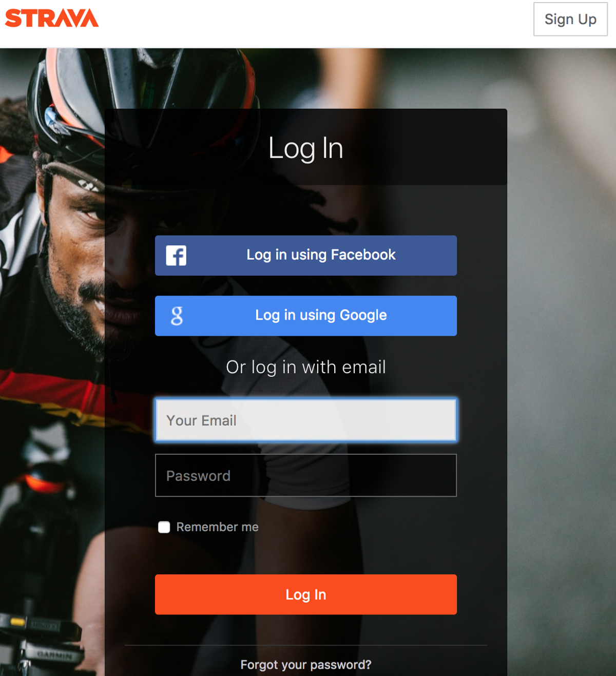
Task: Click the Facebook "f" icon
Action: 176,255
